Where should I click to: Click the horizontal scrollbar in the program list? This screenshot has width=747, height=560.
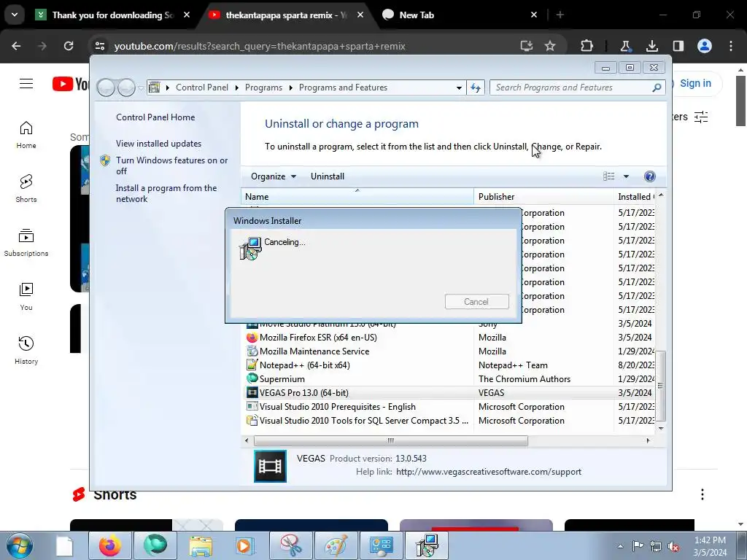391,440
